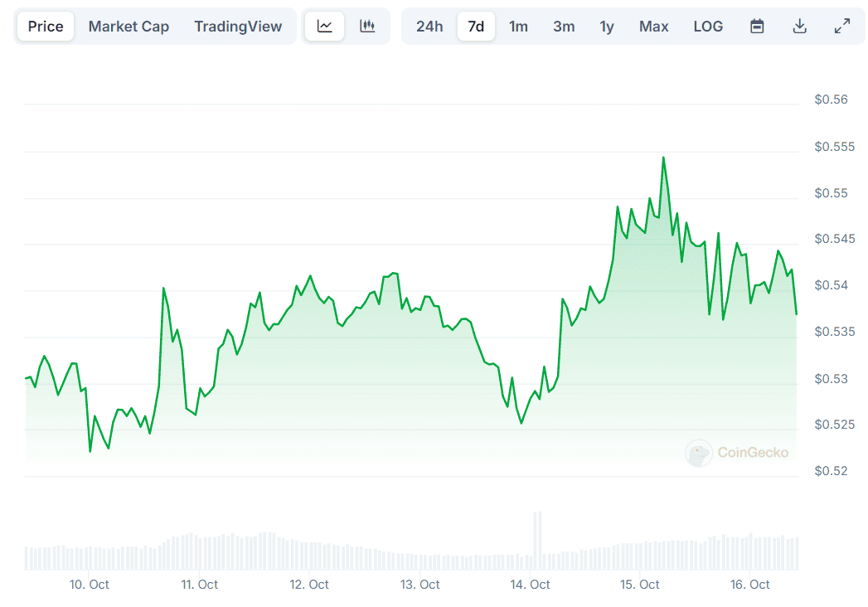
Task: Switch to the line chart view icon
Action: click(324, 26)
